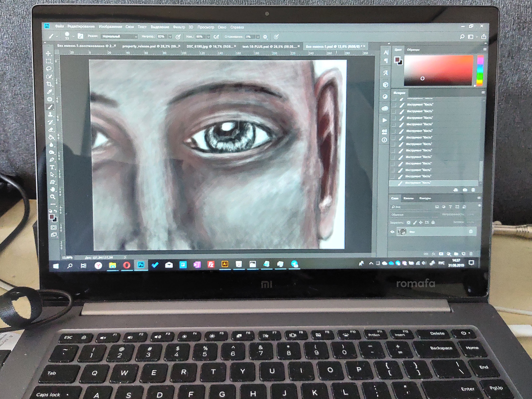Toggle pressure controls size button
Image resolution: width=532 pixels, height=399 pixels.
click(276, 37)
